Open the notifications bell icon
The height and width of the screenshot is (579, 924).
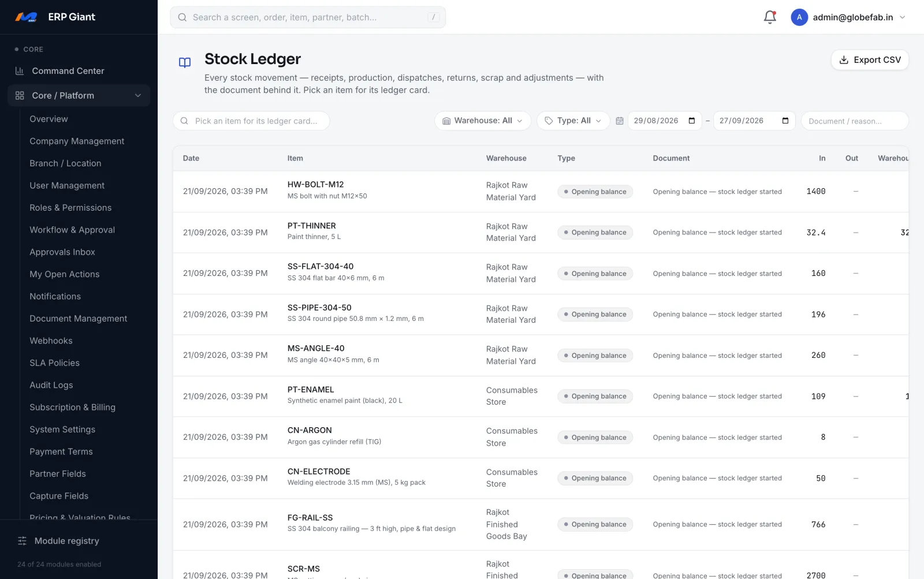[x=770, y=17]
